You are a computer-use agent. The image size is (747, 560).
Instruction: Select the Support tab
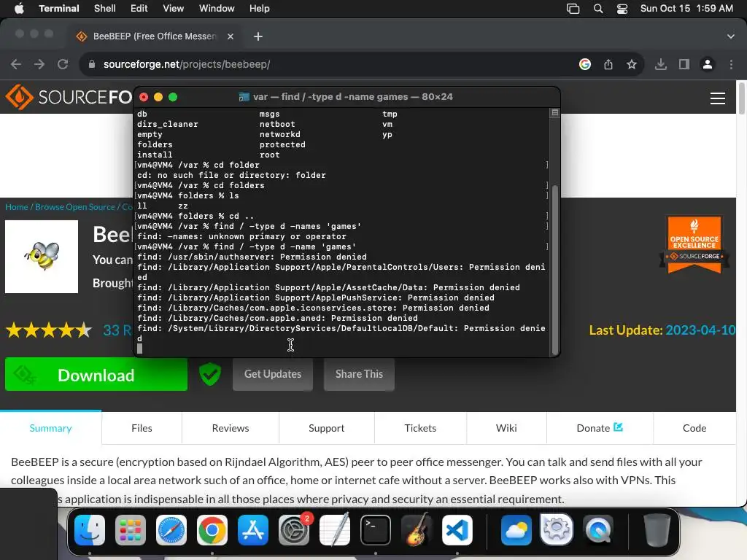coord(326,428)
